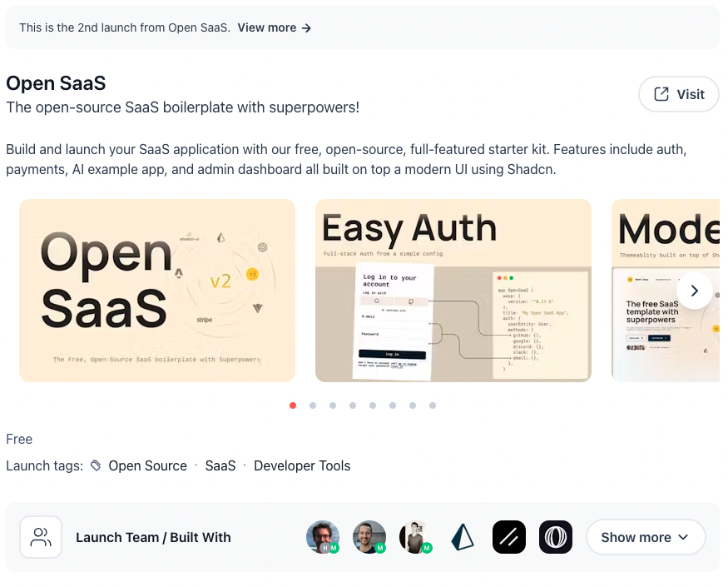Open the partially visible Mode screenshot thumbnail
The height and width of the screenshot is (587, 728).
(x=666, y=291)
